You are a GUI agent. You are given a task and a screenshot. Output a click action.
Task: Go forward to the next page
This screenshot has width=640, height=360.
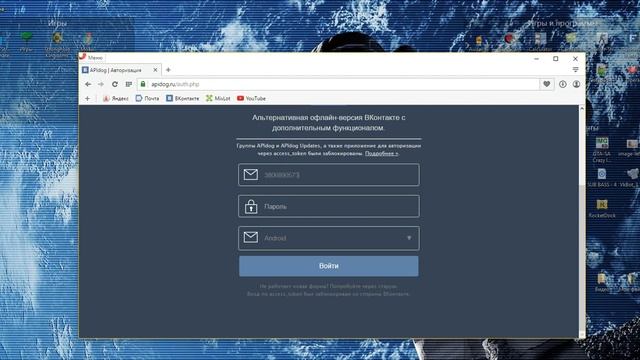[x=101, y=84]
